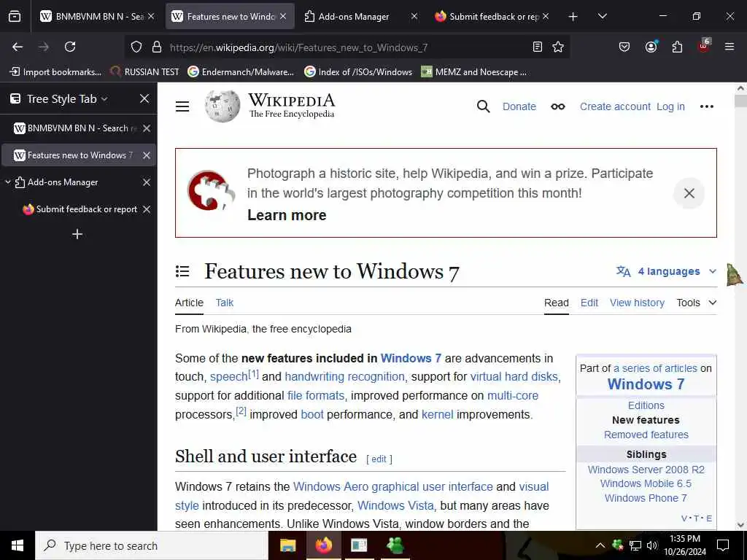Open tracking protection shield icon
747x560 pixels.
coord(136,47)
